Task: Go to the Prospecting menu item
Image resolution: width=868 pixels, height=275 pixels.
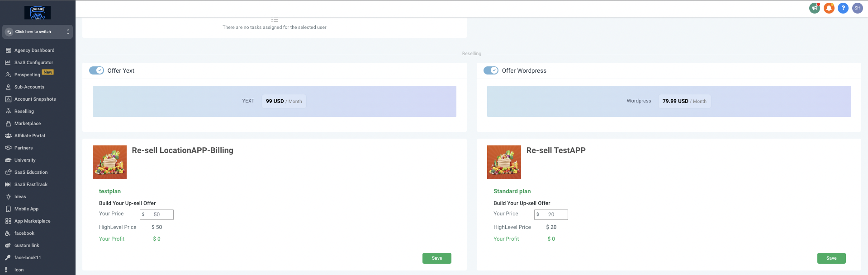Action: coord(27,75)
